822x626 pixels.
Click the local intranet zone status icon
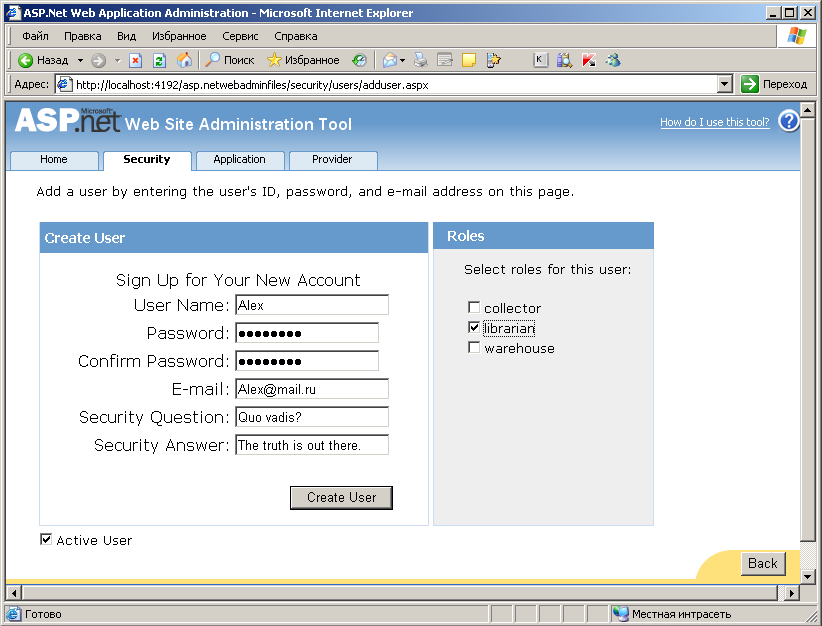click(621, 613)
